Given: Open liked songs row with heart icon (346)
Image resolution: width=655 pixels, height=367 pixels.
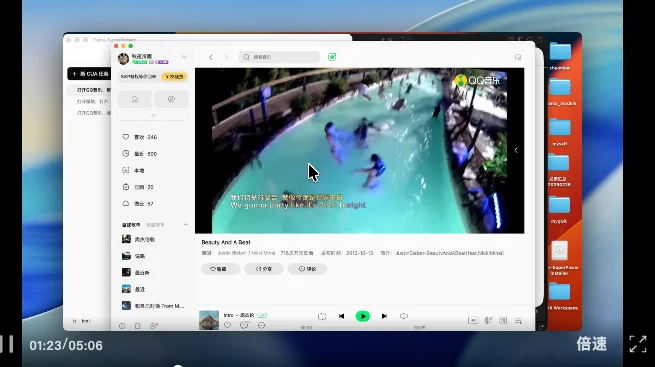Looking at the screenshot, I should (153, 137).
